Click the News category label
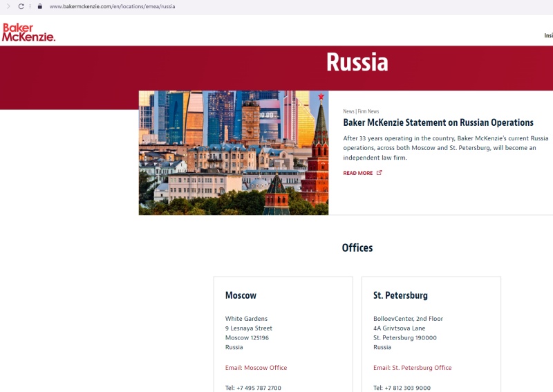This screenshot has height=392, width=553. 348,111
